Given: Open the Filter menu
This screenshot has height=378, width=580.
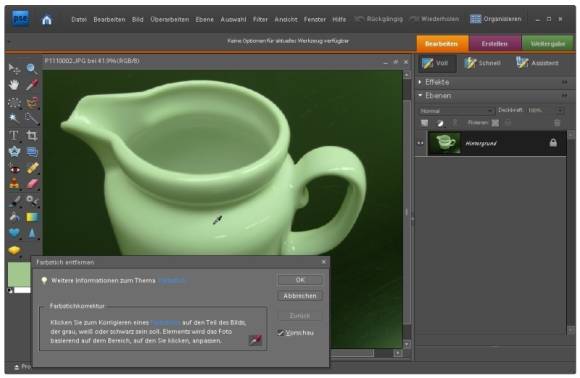Looking at the screenshot, I should click(x=260, y=20).
